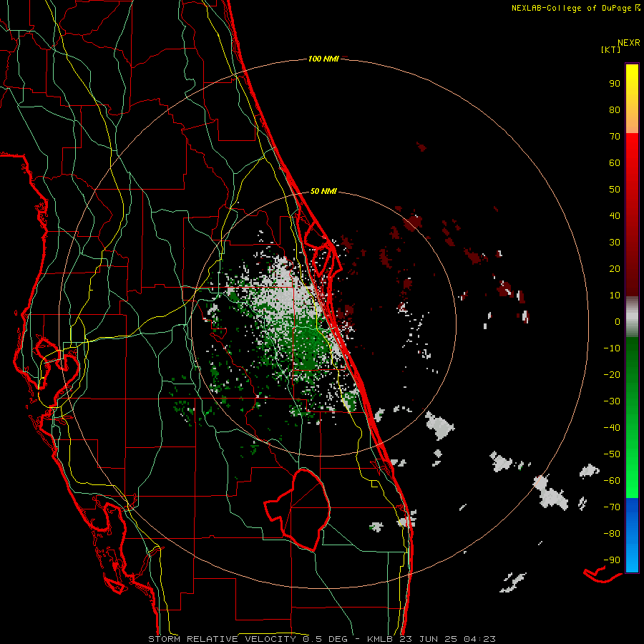The image size is (644, 644).
Task: Click the -60 value on velocity scale
Action: pyautogui.click(x=612, y=481)
